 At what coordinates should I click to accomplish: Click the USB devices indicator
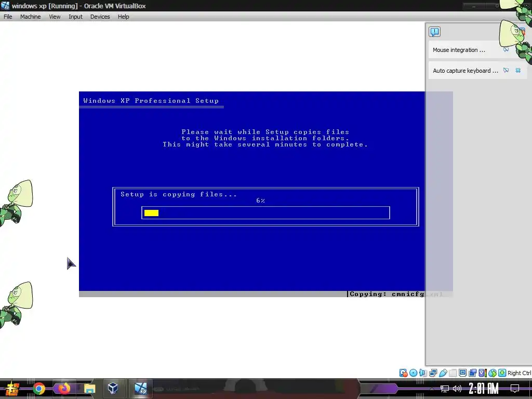click(443, 373)
